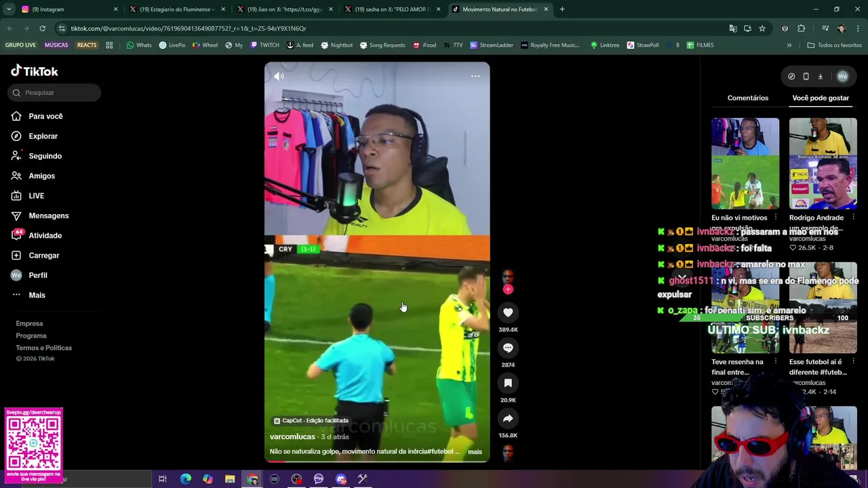The width and height of the screenshot is (868, 488).
Task: Like the video with the heart icon
Action: [508, 312]
